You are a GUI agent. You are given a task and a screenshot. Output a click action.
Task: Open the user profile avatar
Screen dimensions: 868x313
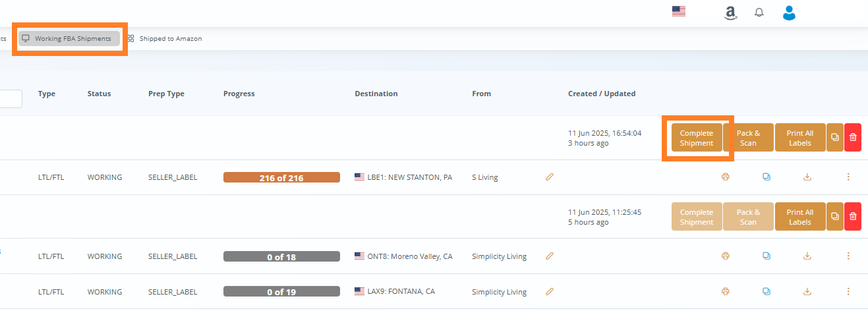coord(789,13)
